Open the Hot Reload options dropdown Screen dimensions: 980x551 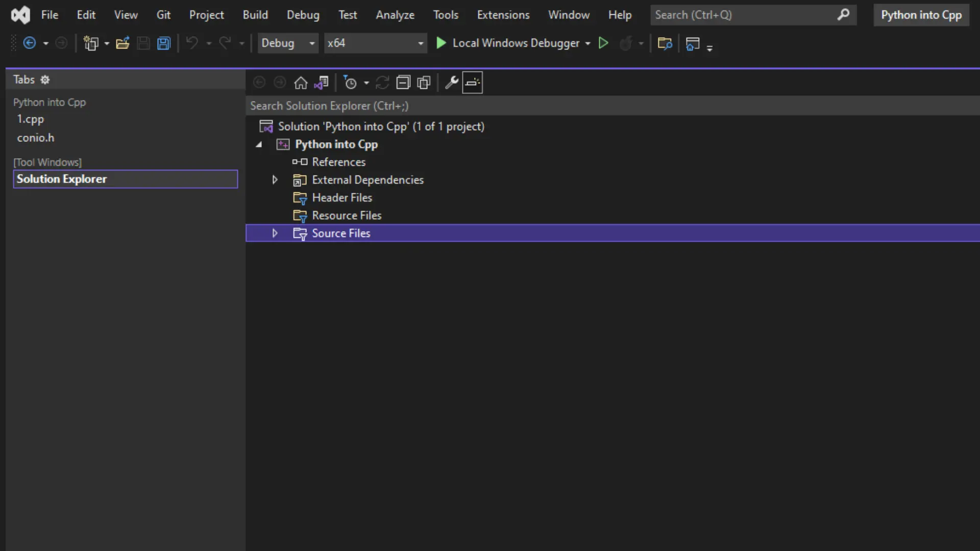pos(641,44)
